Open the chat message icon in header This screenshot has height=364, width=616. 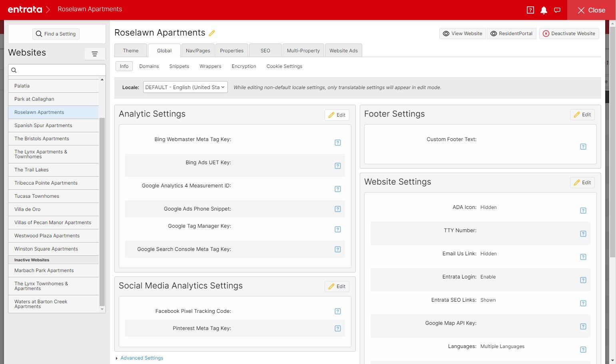557,10
